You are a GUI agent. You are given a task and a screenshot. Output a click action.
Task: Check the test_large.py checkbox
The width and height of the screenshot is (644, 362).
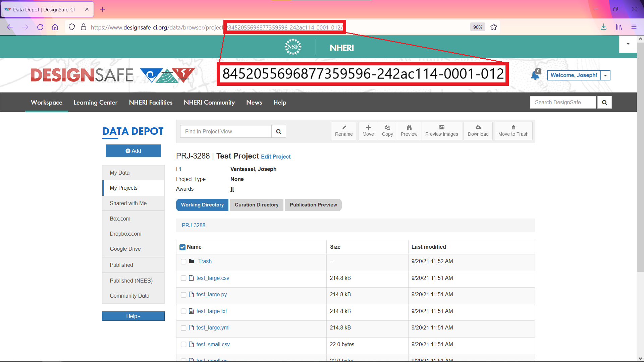183,295
